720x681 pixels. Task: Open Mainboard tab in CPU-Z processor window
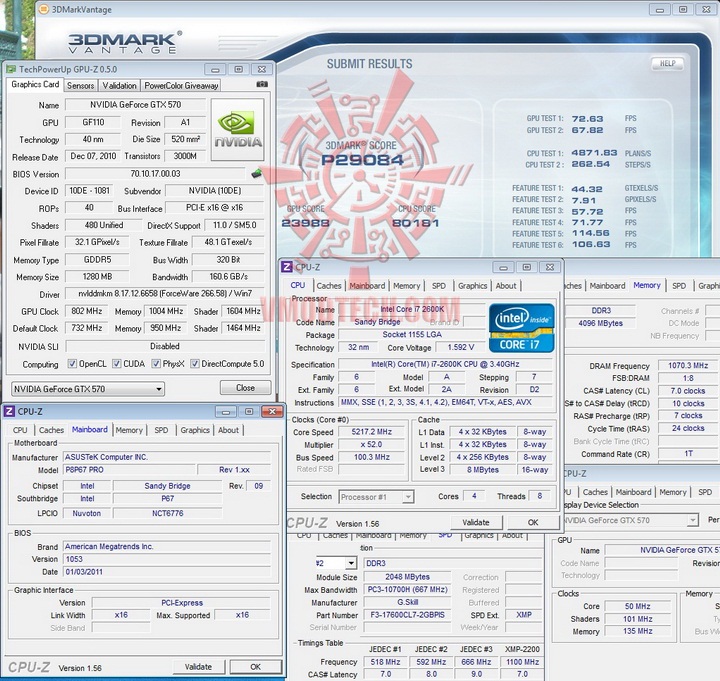pos(367,286)
